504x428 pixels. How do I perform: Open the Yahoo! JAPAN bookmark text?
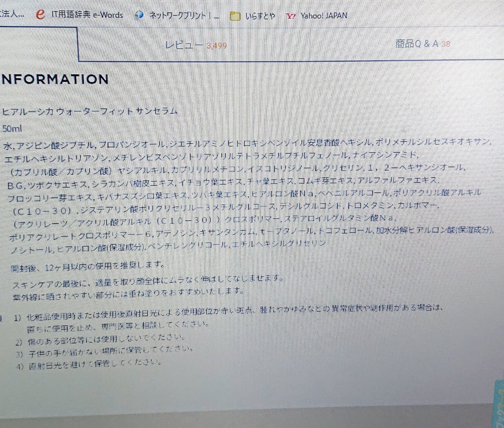[323, 16]
